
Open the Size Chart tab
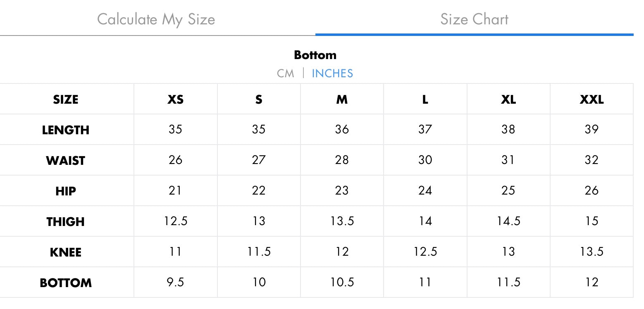[x=474, y=19]
